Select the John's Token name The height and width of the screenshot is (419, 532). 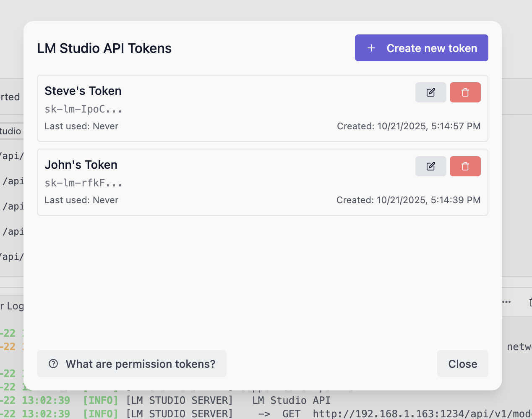tap(81, 165)
